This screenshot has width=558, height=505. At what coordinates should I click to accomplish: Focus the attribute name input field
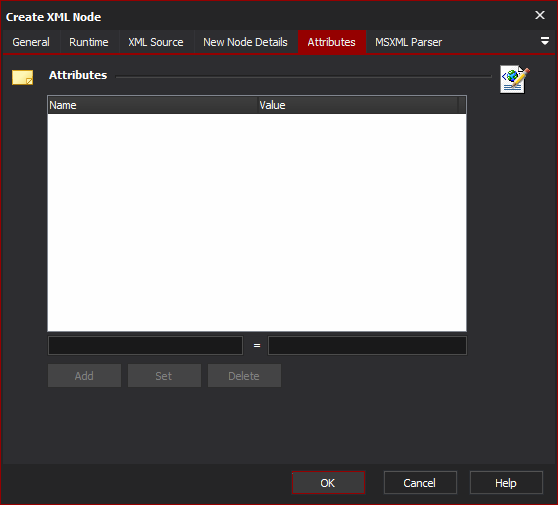145,345
